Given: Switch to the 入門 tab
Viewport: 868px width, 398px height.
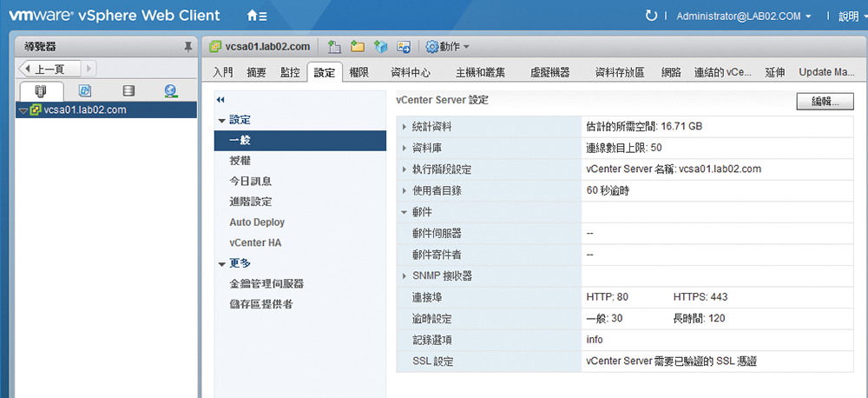Looking at the screenshot, I should 223,73.
